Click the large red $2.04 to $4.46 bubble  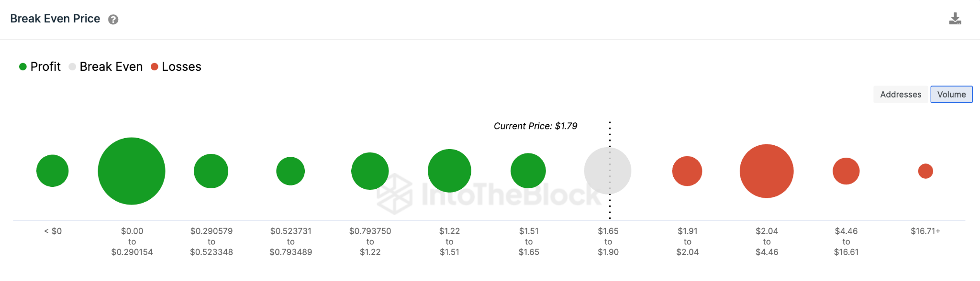767,171
